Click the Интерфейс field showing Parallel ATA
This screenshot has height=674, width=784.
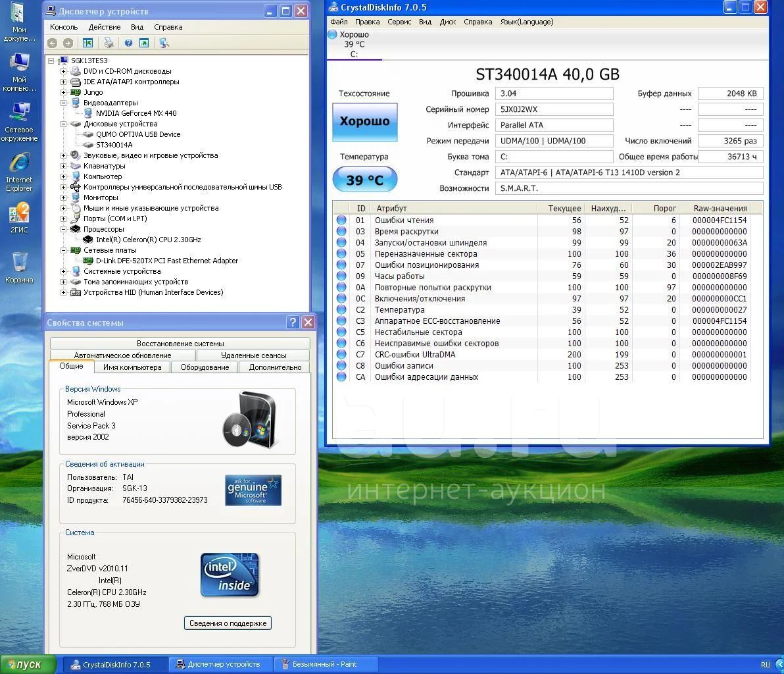coord(554,125)
